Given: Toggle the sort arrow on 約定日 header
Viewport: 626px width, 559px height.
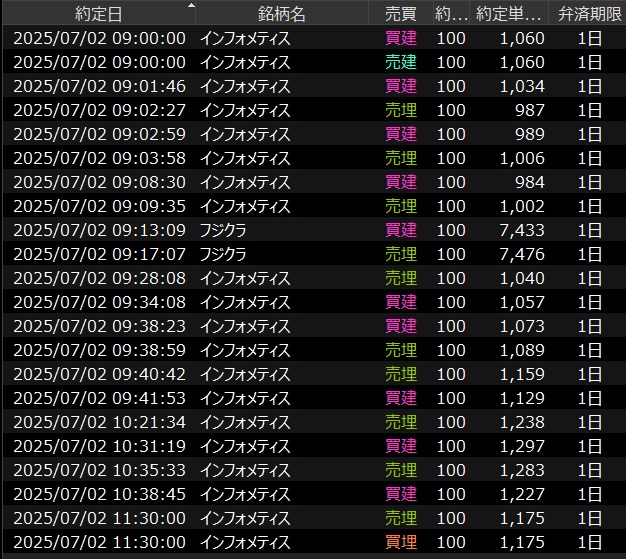Looking at the screenshot, I should pos(191,5).
